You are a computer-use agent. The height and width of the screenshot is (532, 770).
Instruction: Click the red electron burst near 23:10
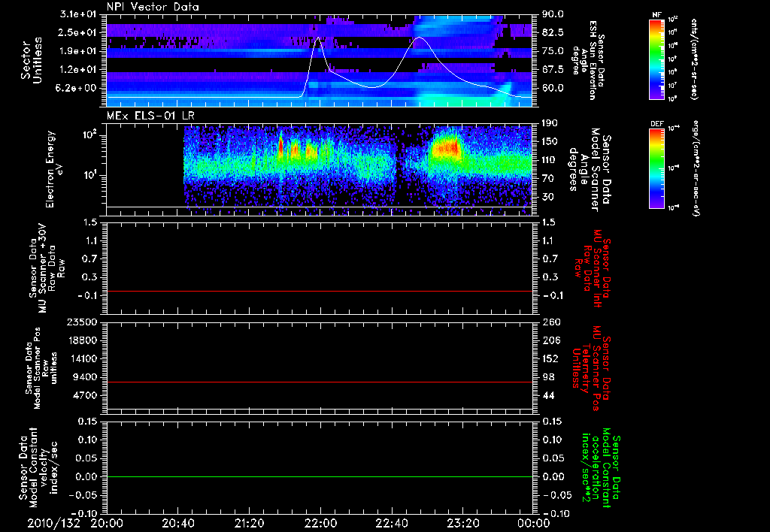pyautogui.click(x=445, y=147)
